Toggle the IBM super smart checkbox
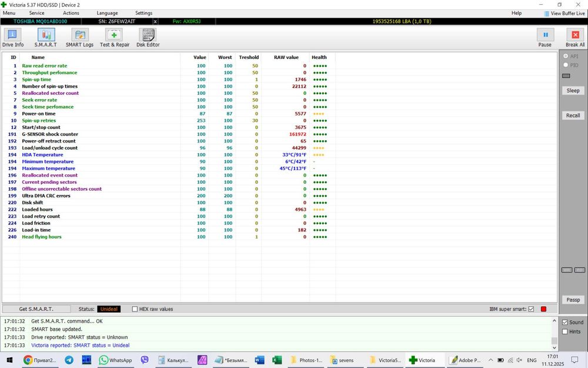588x368 pixels. [531, 309]
